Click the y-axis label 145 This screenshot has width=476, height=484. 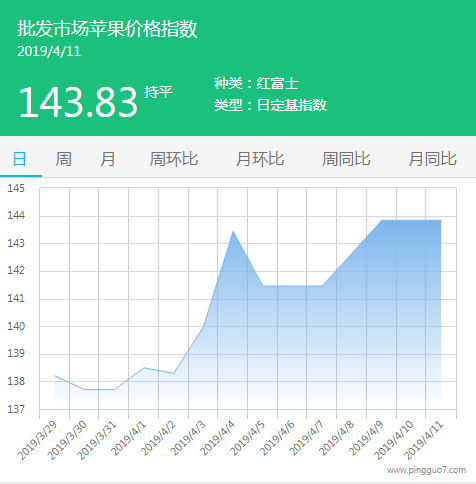pyautogui.click(x=16, y=188)
